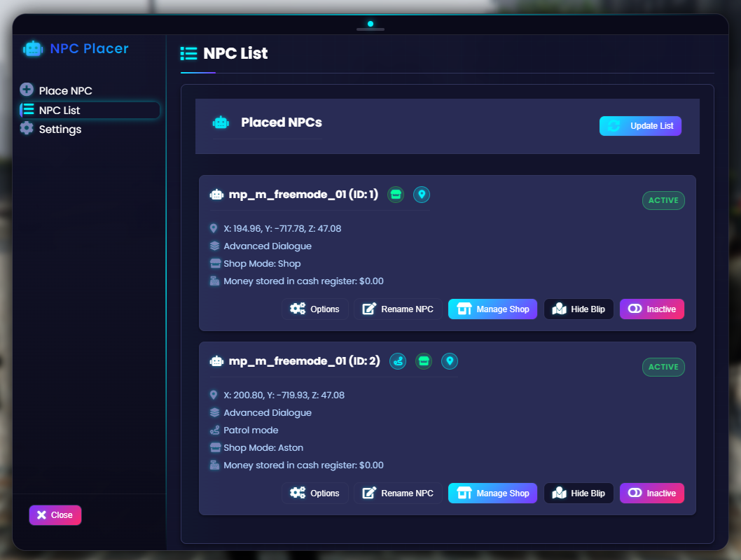Click the NPC List lines icon in sidebar
The image size is (741, 560).
point(28,109)
